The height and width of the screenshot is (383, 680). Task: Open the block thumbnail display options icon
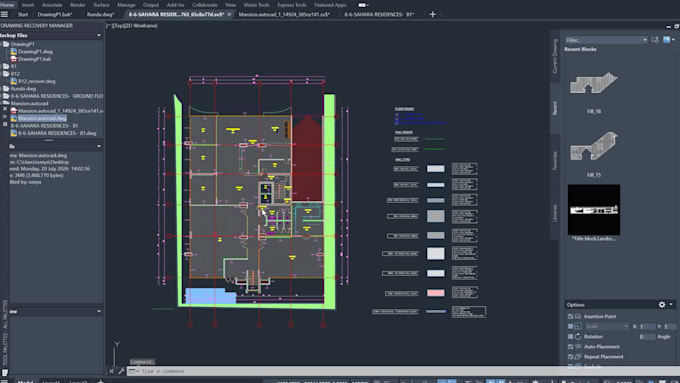[668, 40]
